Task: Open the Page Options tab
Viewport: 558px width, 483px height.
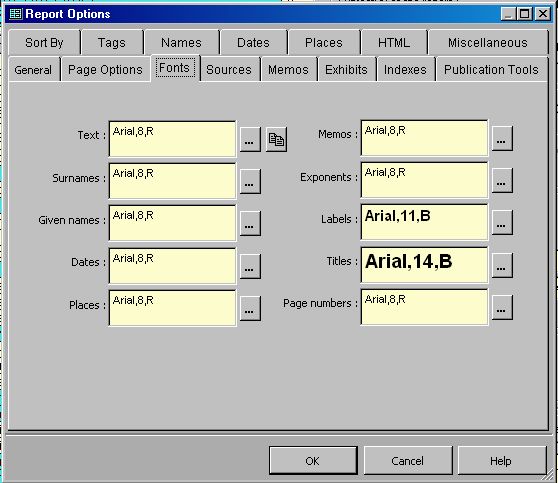Action: tap(105, 69)
